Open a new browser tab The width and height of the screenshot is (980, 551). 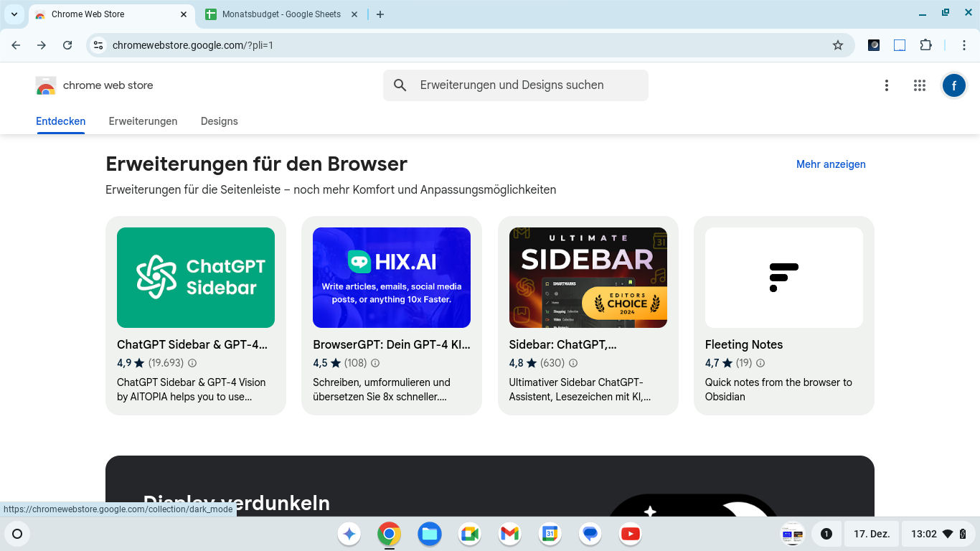coord(380,14)
